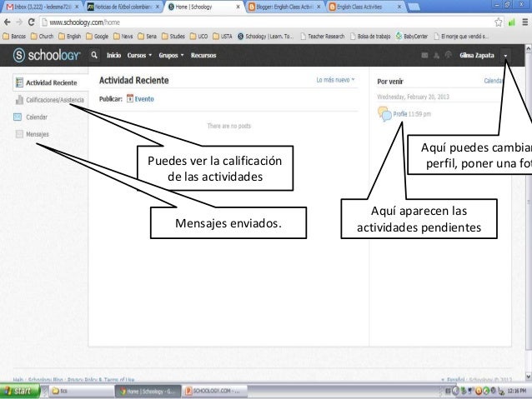
Task: Open the Studies bookmark folder
Action: coord(173,37)
